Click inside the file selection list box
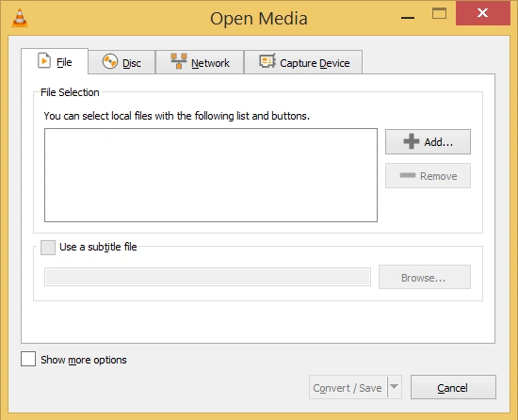 (x=211, y=175)
